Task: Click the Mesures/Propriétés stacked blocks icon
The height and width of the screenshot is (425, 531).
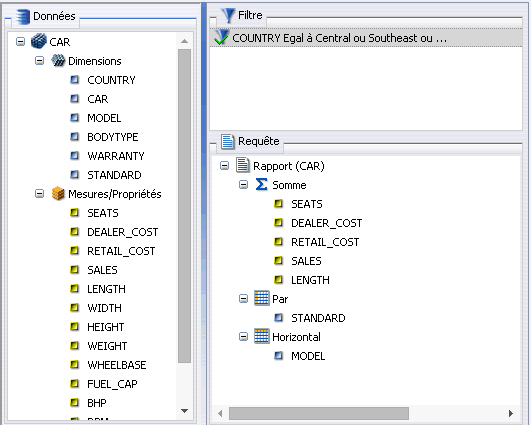Action: pyautogui.click(x=58, y=193)
